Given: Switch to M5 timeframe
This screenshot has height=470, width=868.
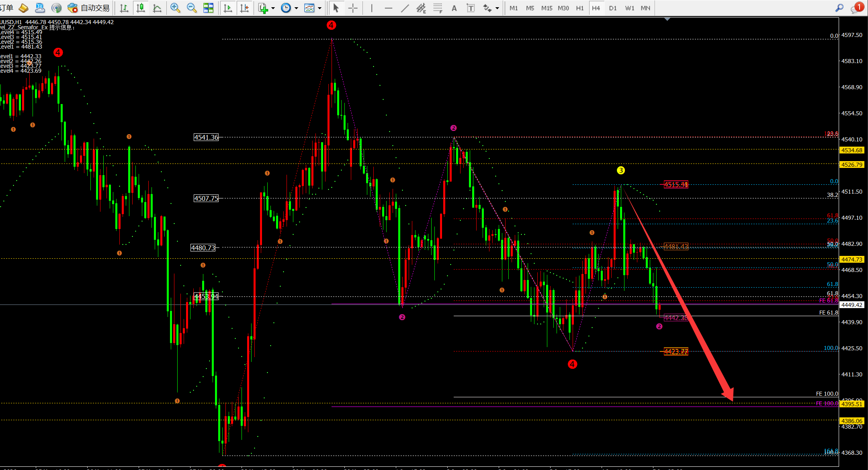Looking at the screenshot, I should point(530,8).
